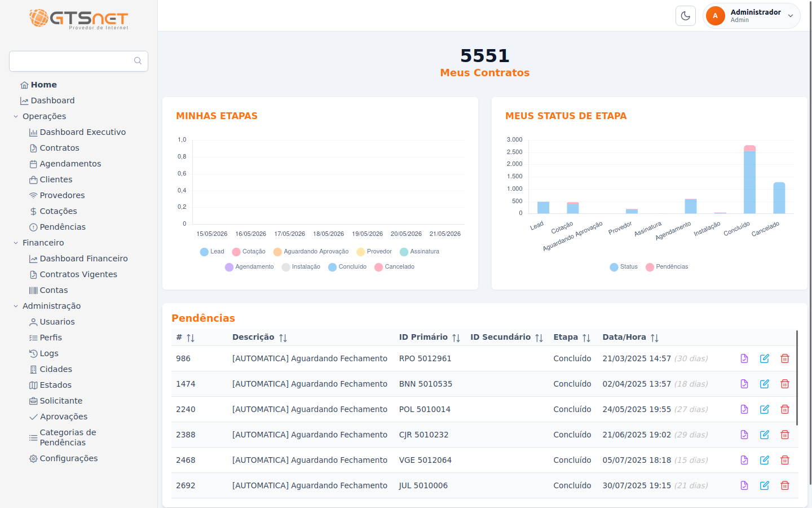Click the Concluído bar in status chart
This screenshot has height=508, width=812.
[749, 179]
